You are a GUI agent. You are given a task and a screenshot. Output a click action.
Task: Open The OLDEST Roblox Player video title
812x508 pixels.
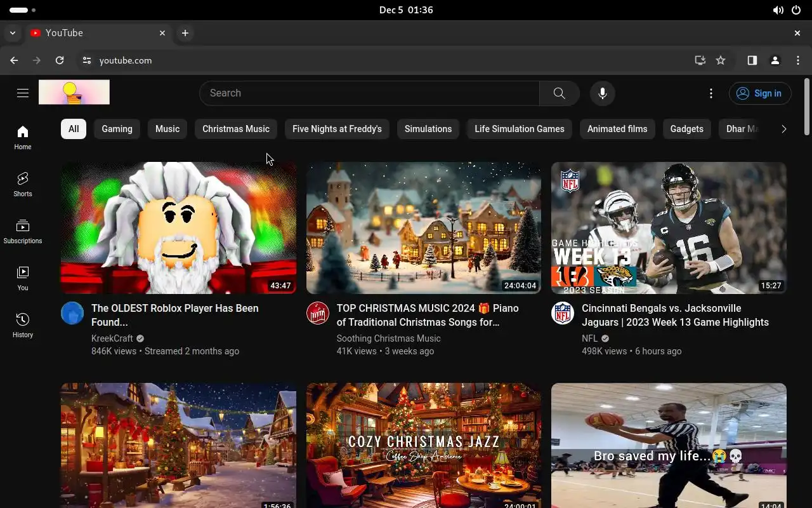[175, 315]
